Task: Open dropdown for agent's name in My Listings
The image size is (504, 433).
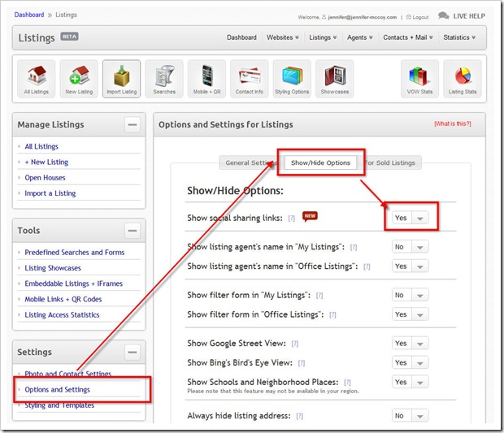Action: click(411, 247)
